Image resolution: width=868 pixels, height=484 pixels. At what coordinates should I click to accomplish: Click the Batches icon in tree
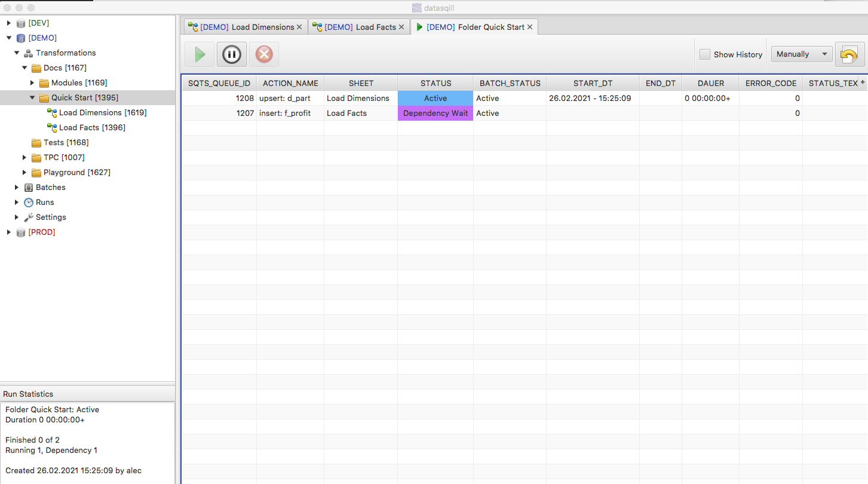tap(29, 188)
